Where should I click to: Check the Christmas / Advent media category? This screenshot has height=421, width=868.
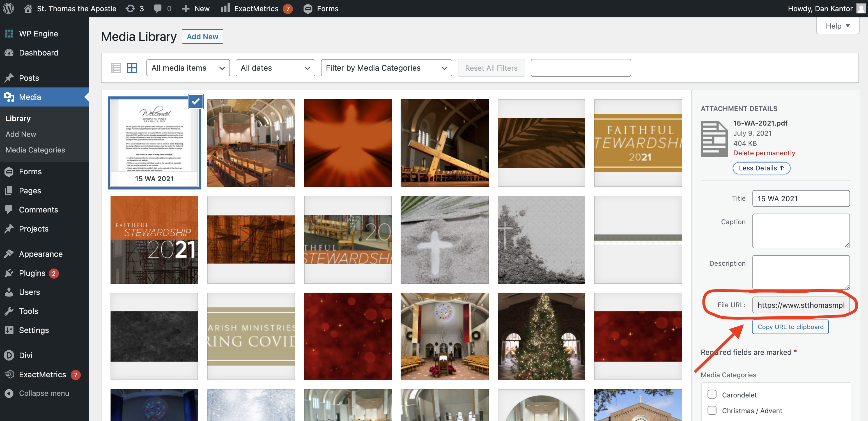click(712, 410)
